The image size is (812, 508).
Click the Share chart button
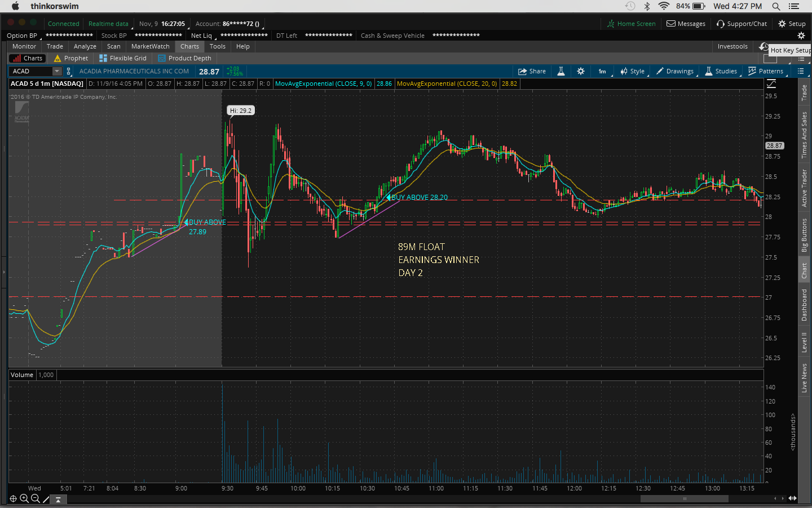point(532,71)
